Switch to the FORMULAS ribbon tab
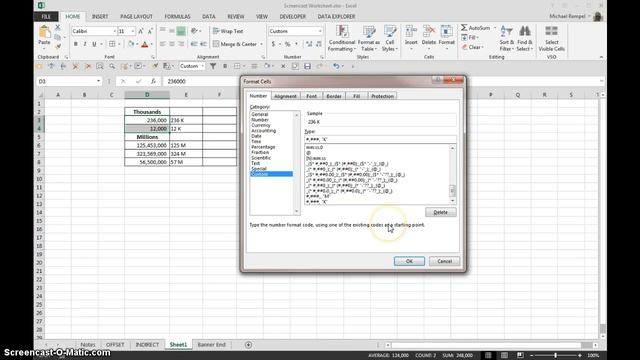640x360 pixels. 177,17
